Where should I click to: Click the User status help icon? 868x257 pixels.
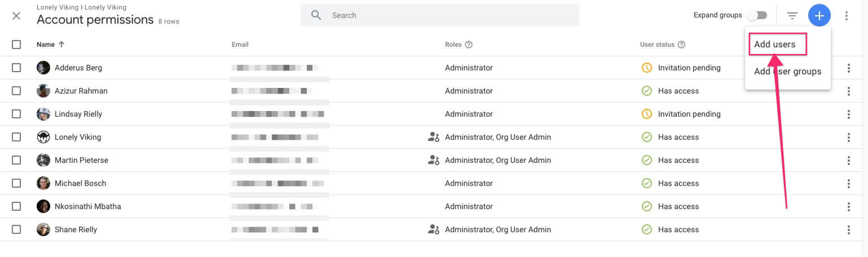coord(681,45)
